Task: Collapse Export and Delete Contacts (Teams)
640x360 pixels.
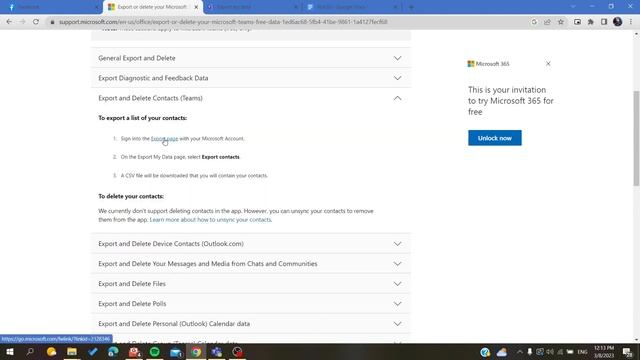Action: (251, 98)
